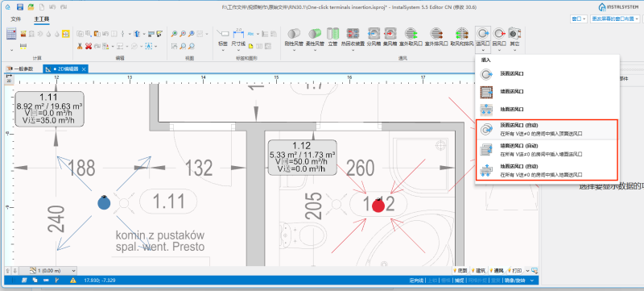Screen dimensions: 644x291
Task: Expand the 窗口 dropdown at top right
Action: pos(578,19)
